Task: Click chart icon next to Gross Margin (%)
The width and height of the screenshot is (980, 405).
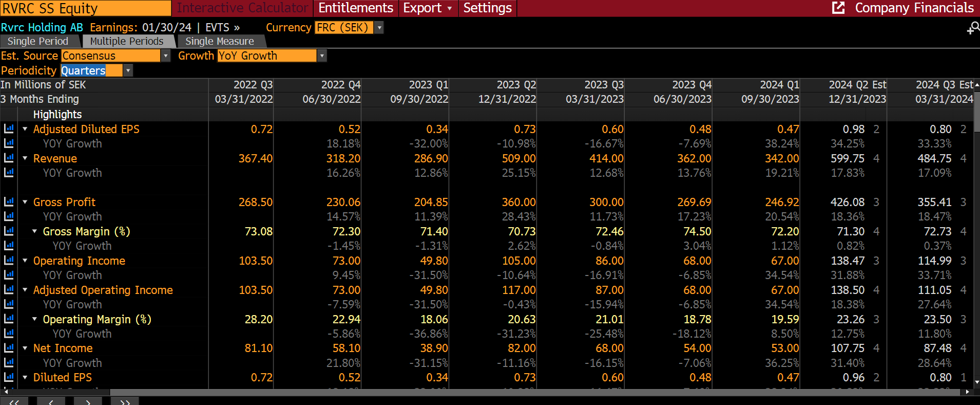Action: pos(9,231)
